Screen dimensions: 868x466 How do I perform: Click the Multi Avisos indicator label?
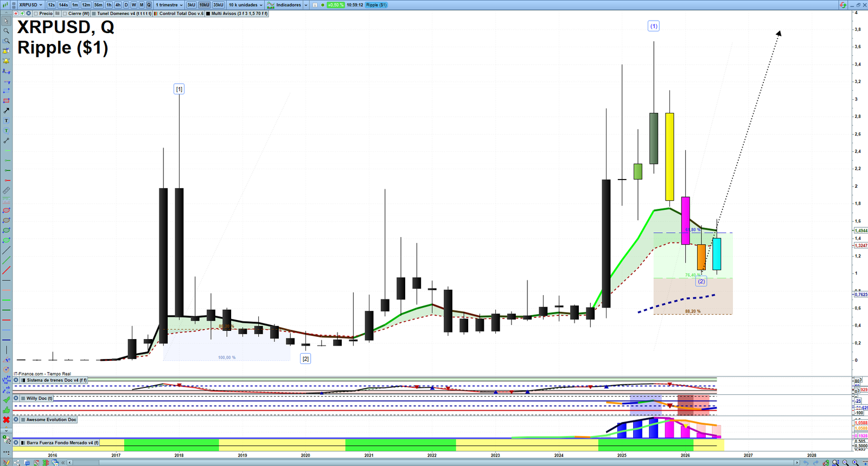coord(239,14)
